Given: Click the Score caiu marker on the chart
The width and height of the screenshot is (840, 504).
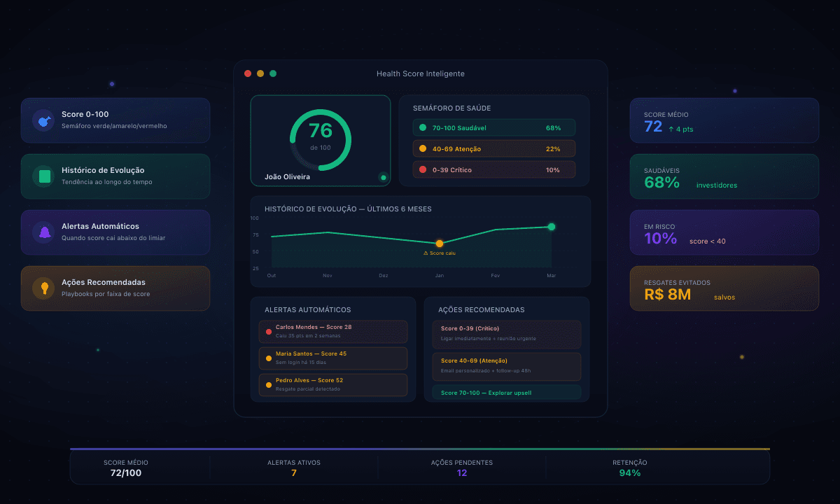Looking at the screenshot, I should pos(440,243).
